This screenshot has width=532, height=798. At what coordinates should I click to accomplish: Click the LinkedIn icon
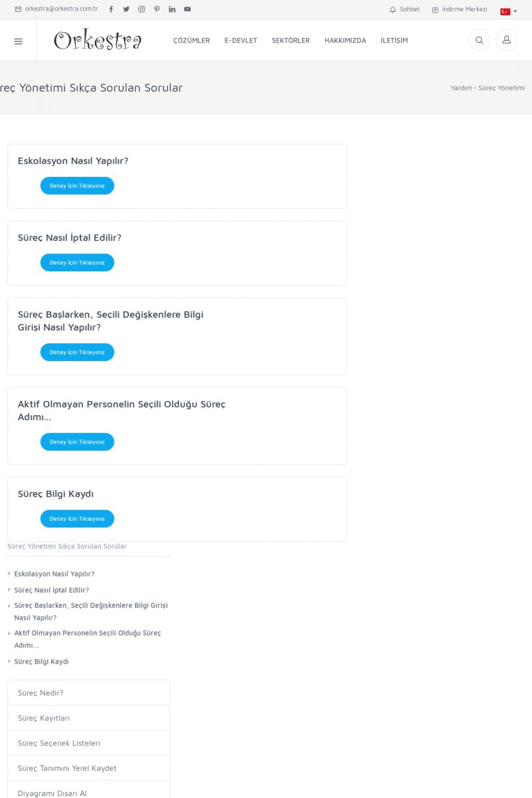pyautogui.click(x=172, y=9)
